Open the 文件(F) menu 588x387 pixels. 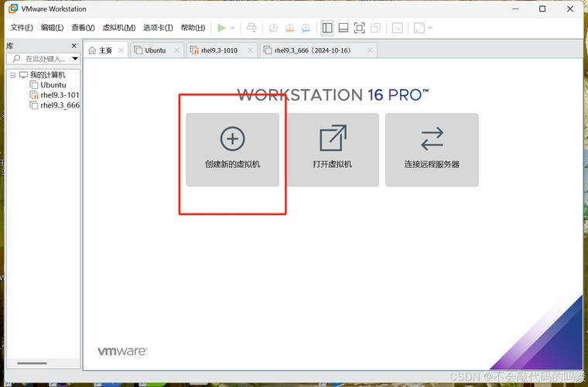pyautogui.click(x=22, y=28)
